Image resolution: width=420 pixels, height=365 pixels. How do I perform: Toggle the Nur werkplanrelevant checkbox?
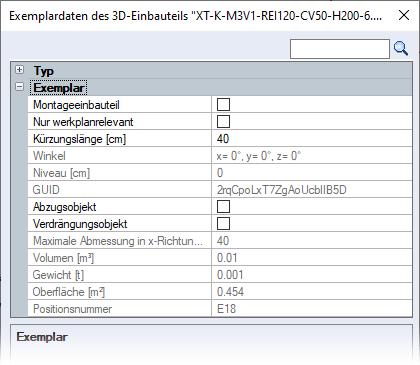click(223, 122)
